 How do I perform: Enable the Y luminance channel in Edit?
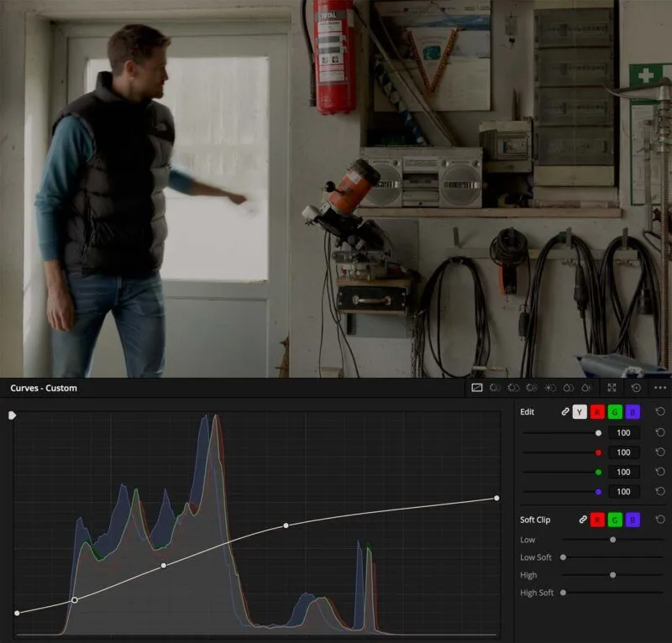tap(580, 412)
